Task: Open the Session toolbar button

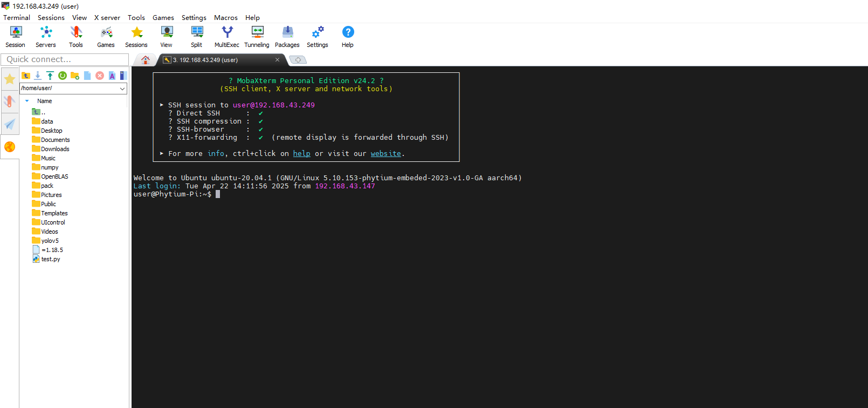Action: [15, 37]
